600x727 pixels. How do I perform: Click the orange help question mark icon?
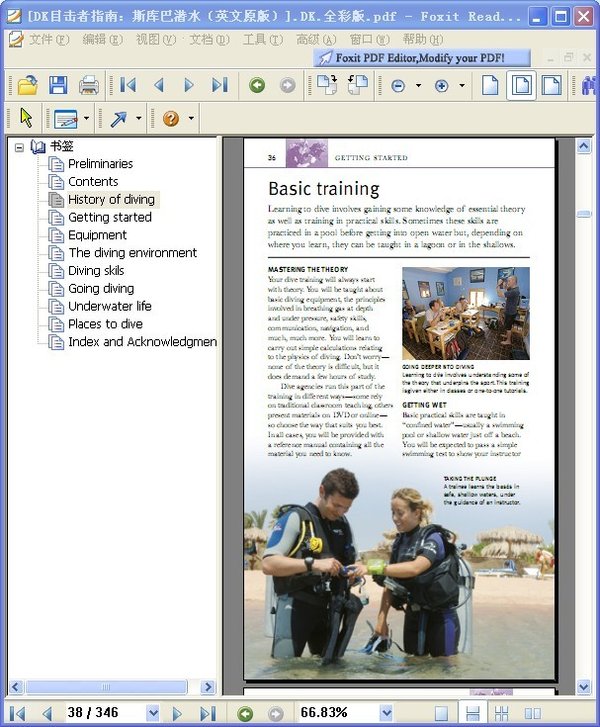pyautogui.click(x=171, y=119)
